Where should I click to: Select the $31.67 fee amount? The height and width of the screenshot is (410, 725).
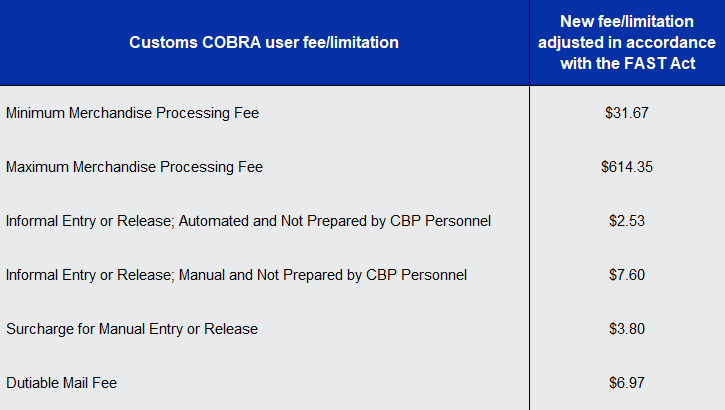627,113
